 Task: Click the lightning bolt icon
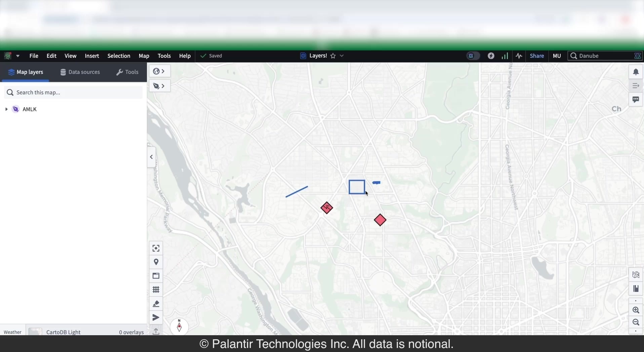491,56
